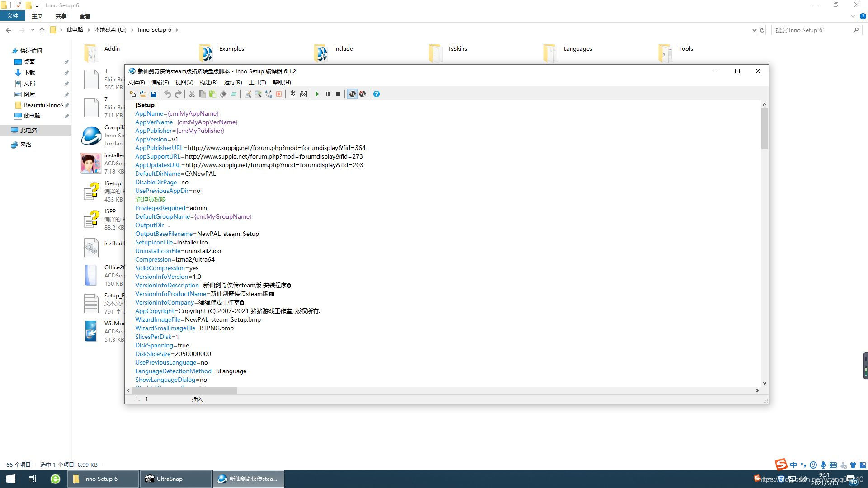Image resolution: width=868 pixels, height=488 pixels.
Task: Open Explorer help icon
Action: 863,16
